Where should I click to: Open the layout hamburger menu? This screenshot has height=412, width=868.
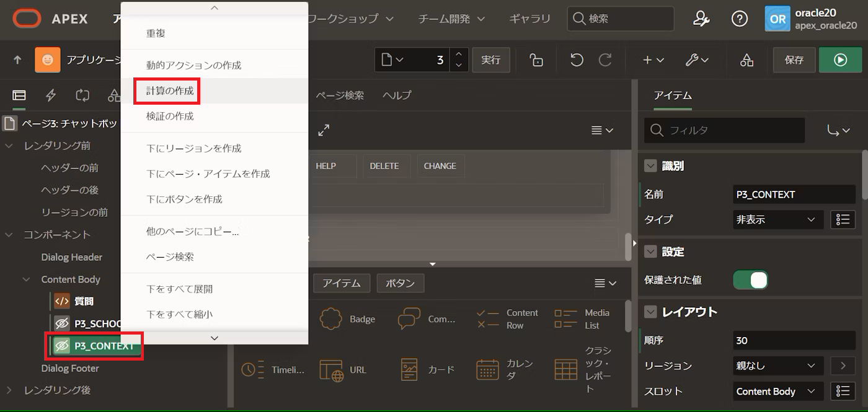602,130
